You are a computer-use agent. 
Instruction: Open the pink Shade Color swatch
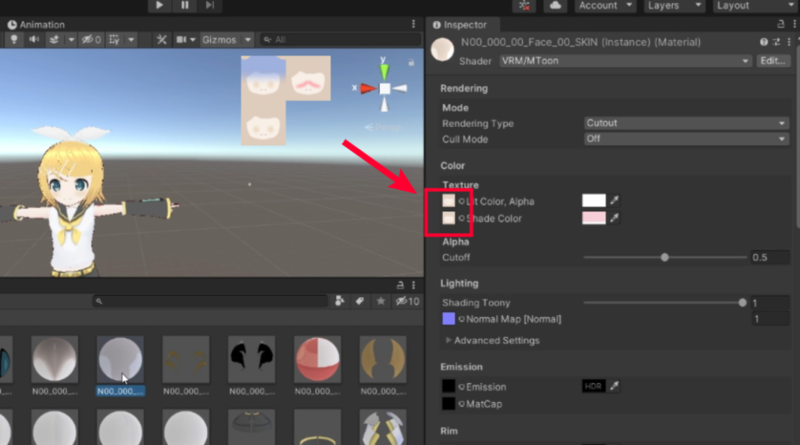coord(594,218)
